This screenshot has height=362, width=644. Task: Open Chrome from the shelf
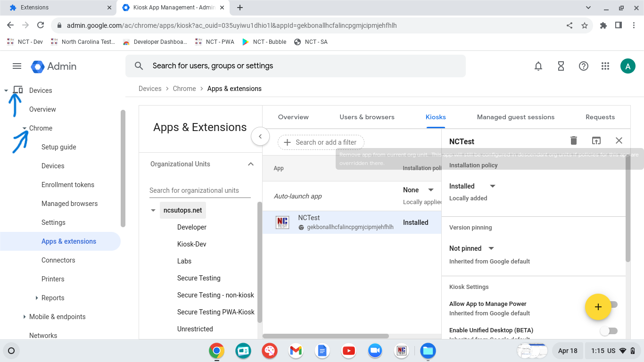(216, 351)
